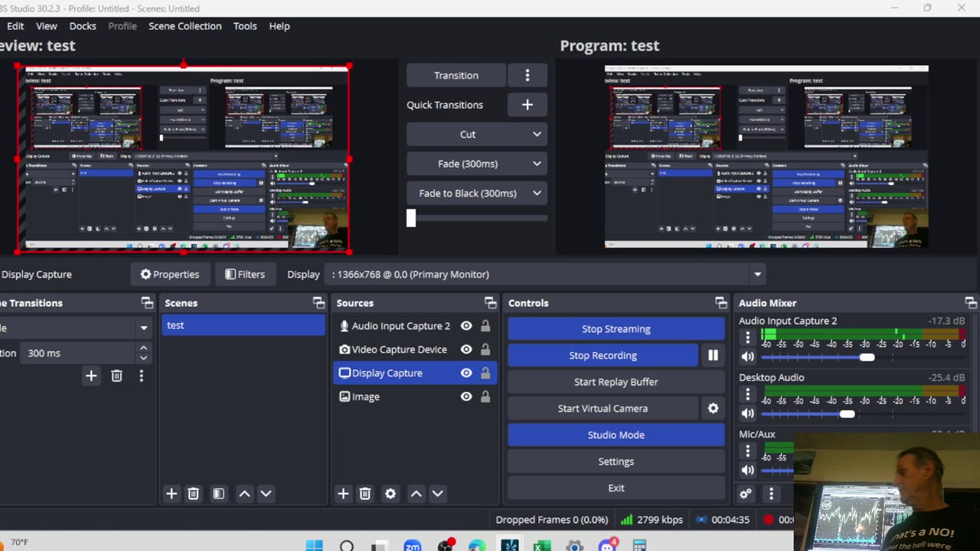Mute Desktop Audio speaker icon

[748, 413]
